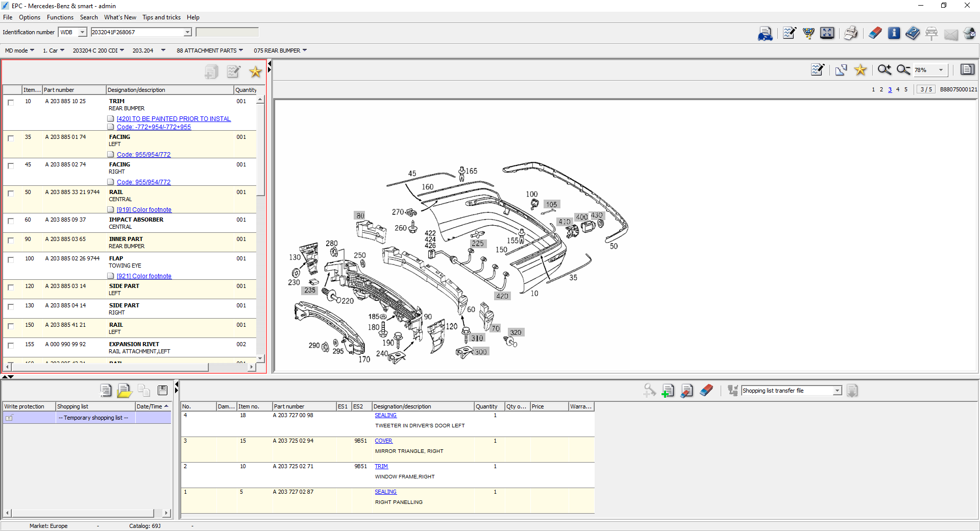Select checkbox for item 120 SIDE PART
The image size is (980, 531).
click(11, 287)
